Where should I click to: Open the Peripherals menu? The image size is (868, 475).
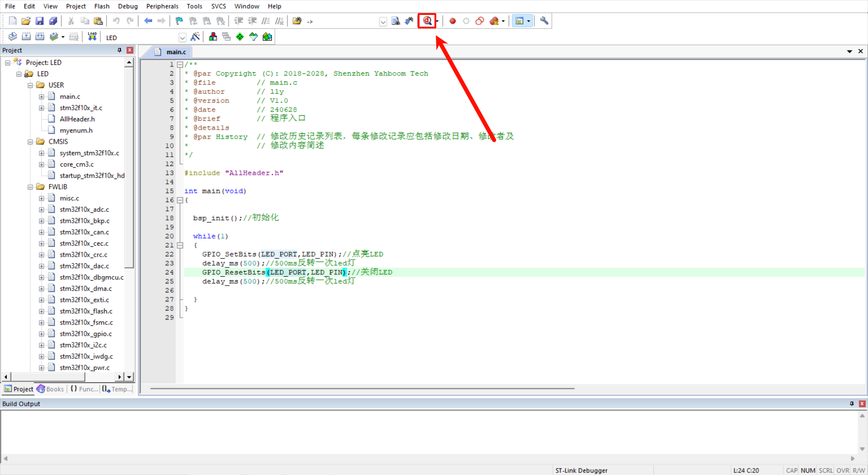click(162, 6)
